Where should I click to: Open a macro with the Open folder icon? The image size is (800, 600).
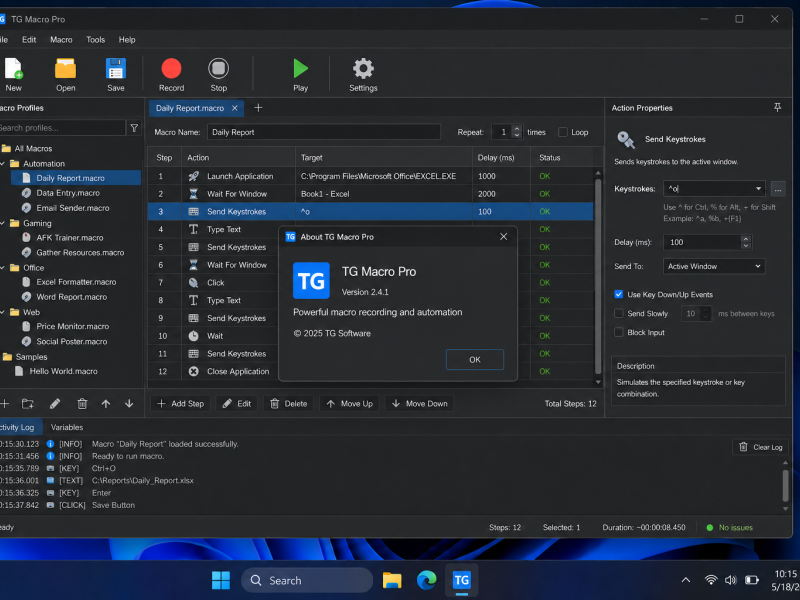click(65, 68)
